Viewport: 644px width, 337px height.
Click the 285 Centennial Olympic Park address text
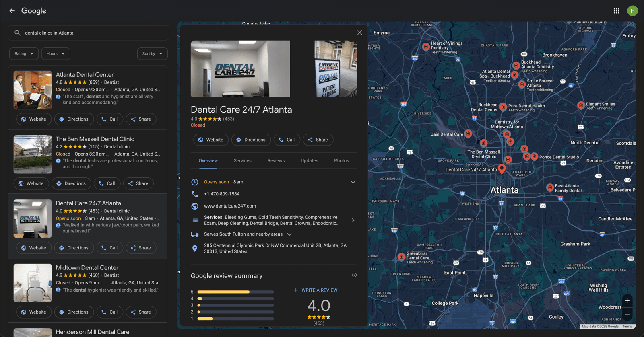pyautogui.click(x=275, y=248)
